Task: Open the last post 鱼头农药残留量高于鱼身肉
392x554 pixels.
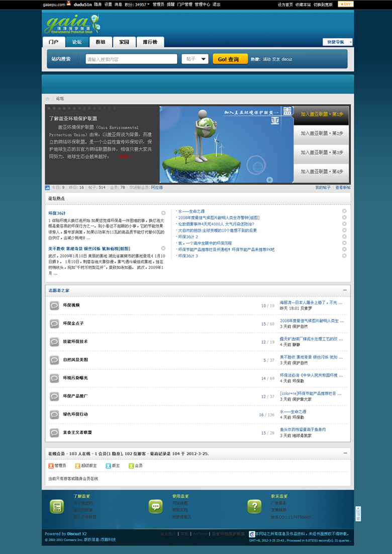Action: tap(303, 430)
